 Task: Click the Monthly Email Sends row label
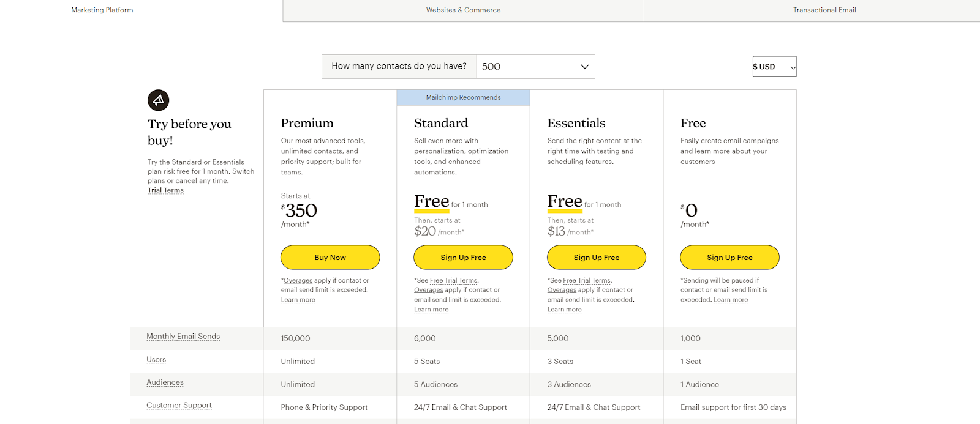click(x=183, y=337)
